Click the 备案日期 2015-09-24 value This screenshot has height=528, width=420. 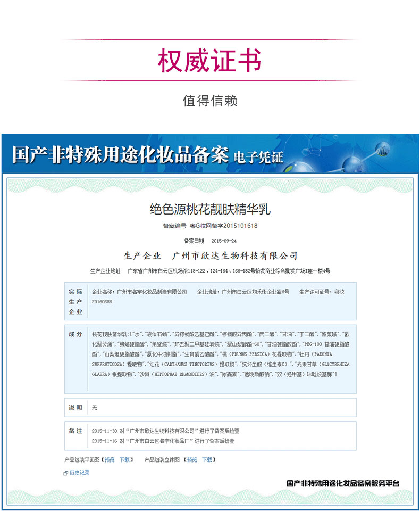point(224,240)
